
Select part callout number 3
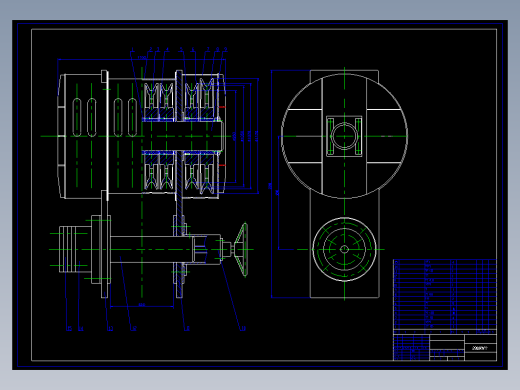click(x=158, y=49)
